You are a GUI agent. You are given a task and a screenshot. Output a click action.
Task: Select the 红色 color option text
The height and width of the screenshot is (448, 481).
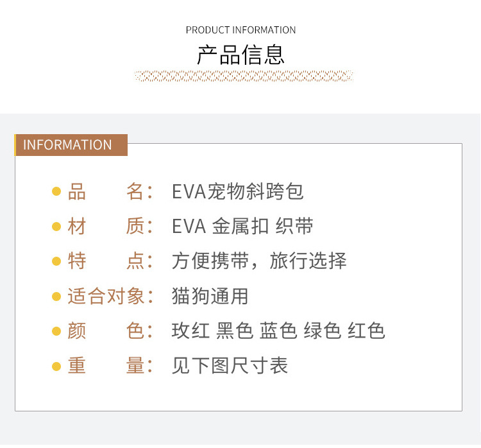(366, 331)
